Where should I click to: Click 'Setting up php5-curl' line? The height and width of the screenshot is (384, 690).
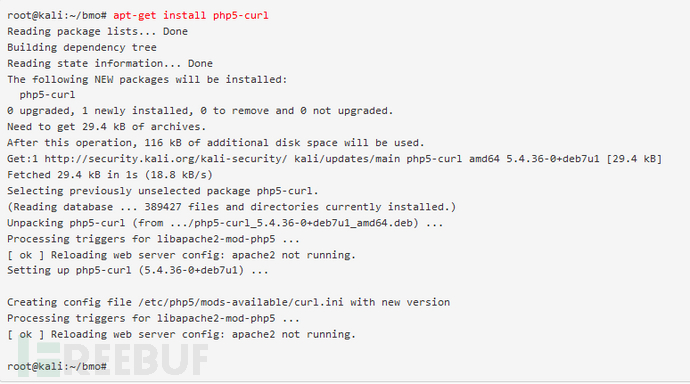click(138, 270)
